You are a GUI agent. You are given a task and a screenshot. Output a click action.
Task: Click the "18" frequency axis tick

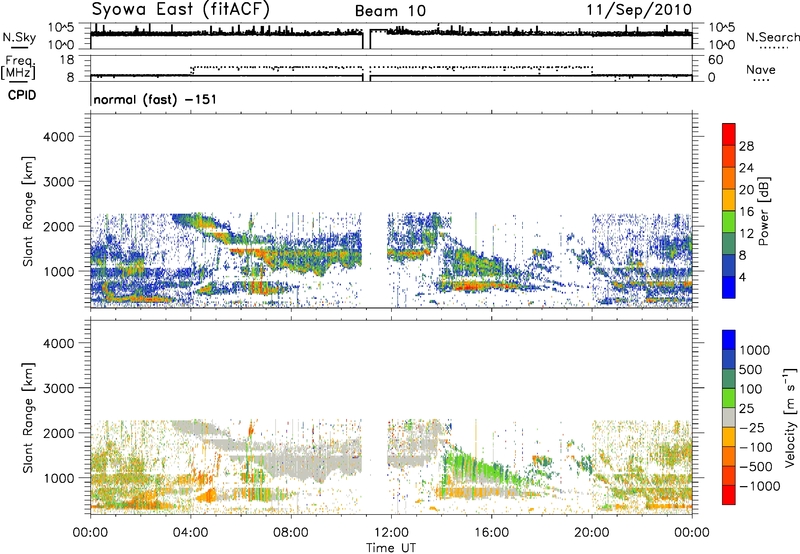[66, 60]
